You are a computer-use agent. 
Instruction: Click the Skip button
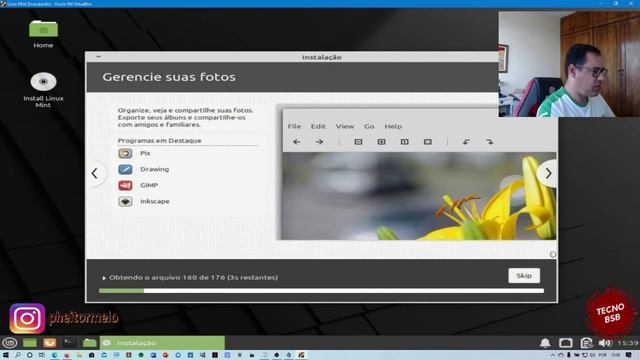[x=524, y=276]
